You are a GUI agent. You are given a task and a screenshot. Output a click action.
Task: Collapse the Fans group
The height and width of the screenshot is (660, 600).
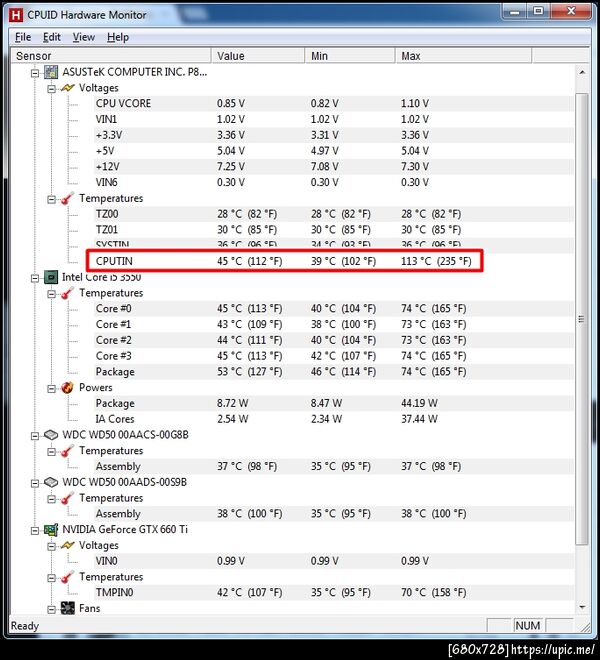click(51, 609)
